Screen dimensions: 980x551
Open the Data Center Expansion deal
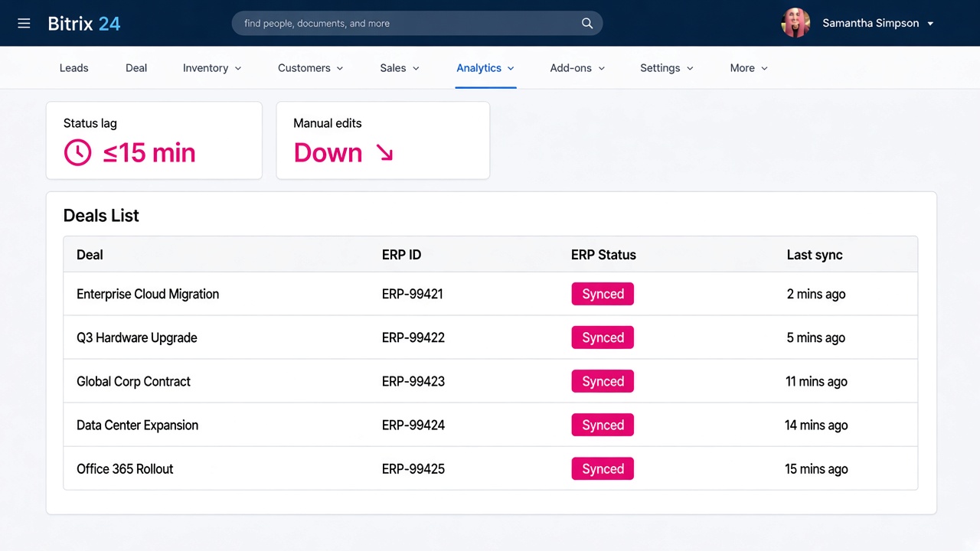click(137, 425)
